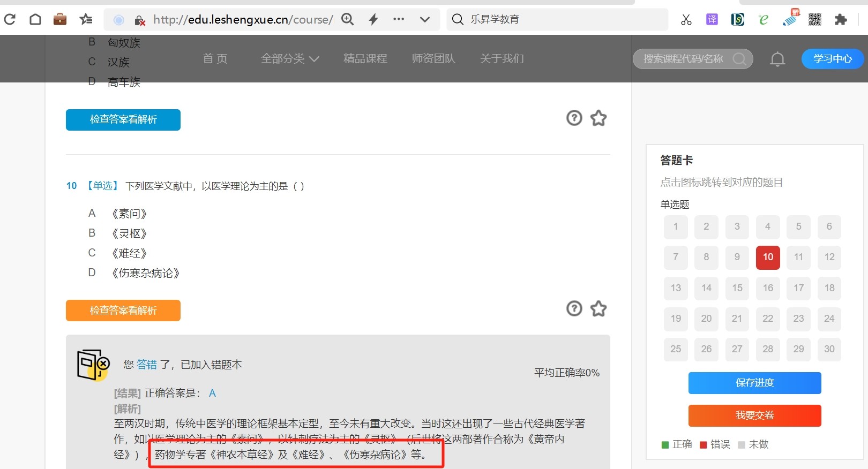This screenshot has width=868, height=469.
Task: Jump to question 27 on answer card
Action: [x=737, y=349]
